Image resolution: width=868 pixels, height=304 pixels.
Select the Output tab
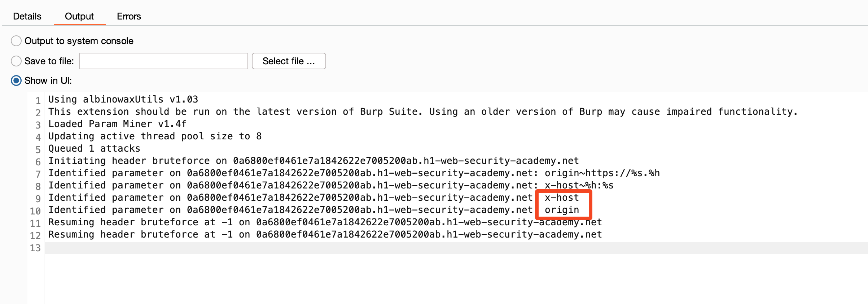[79, 16]
